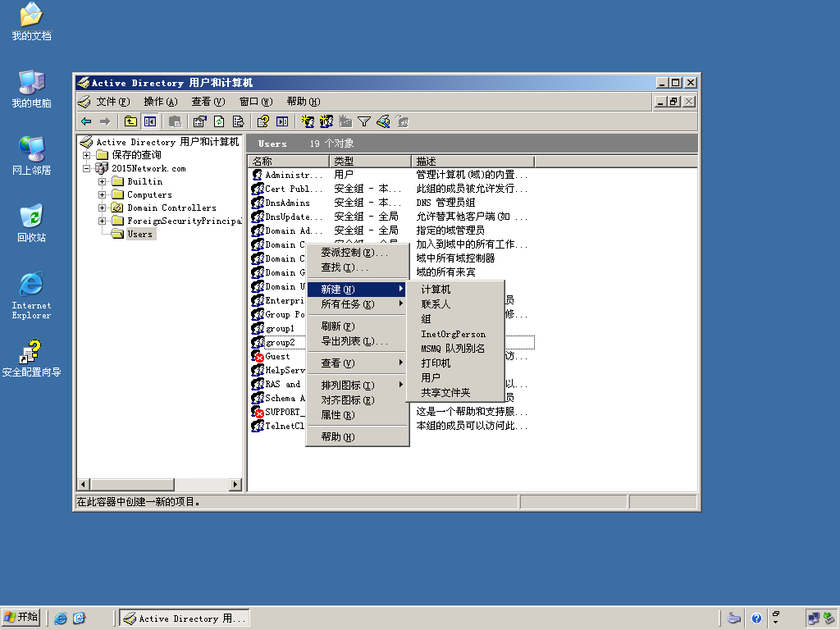Launch Internet Explorer from the quick launch bar
The image size is (840, 630).
point(61,619)
